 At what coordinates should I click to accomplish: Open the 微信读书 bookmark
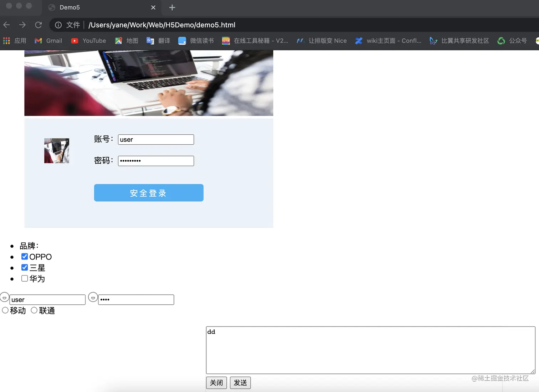[x=196, y=41]
